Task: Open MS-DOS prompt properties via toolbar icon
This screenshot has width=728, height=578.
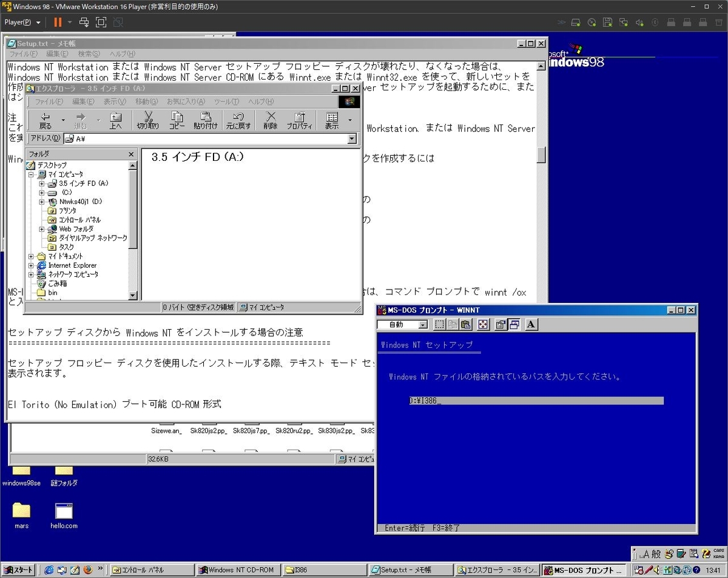Action: pyautogui.click(x=499, y=324)
